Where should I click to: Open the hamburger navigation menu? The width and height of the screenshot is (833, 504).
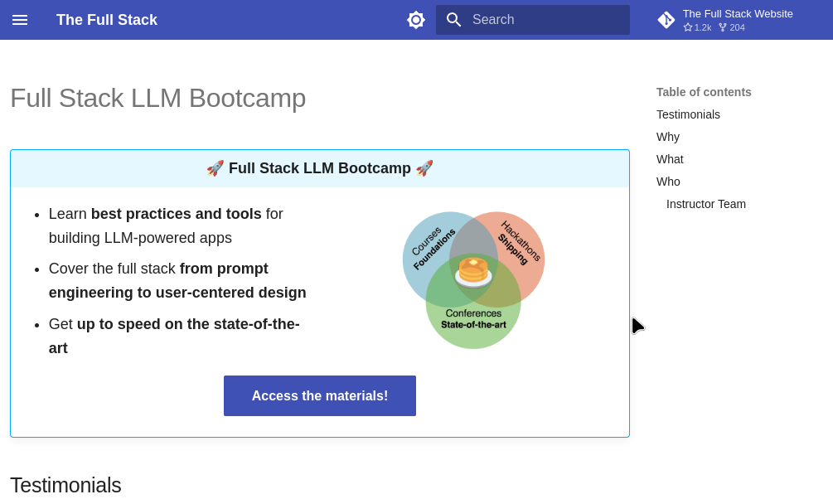pyautogui.click(x=20, y=20)
